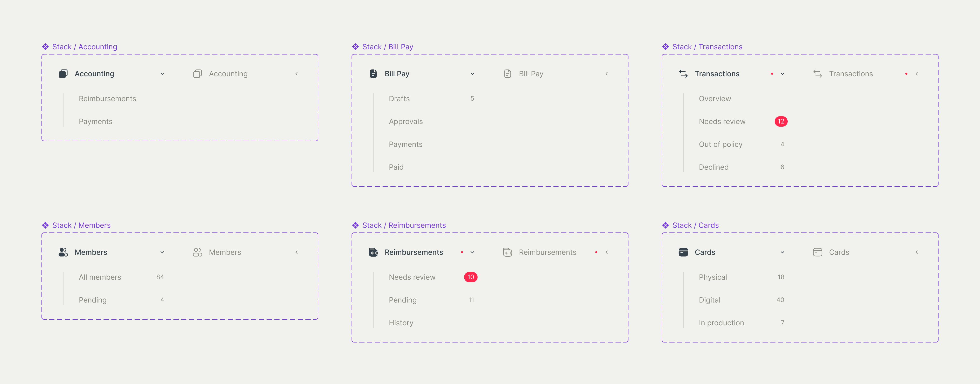Click the outlined Members people icon
Viewport: 980px width, 384px height.
click(198, 252)
